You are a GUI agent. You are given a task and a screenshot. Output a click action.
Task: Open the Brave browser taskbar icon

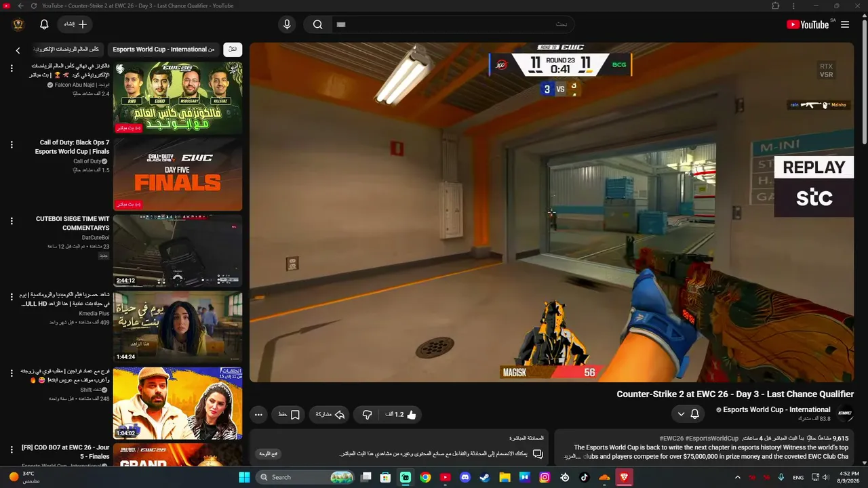624,477
